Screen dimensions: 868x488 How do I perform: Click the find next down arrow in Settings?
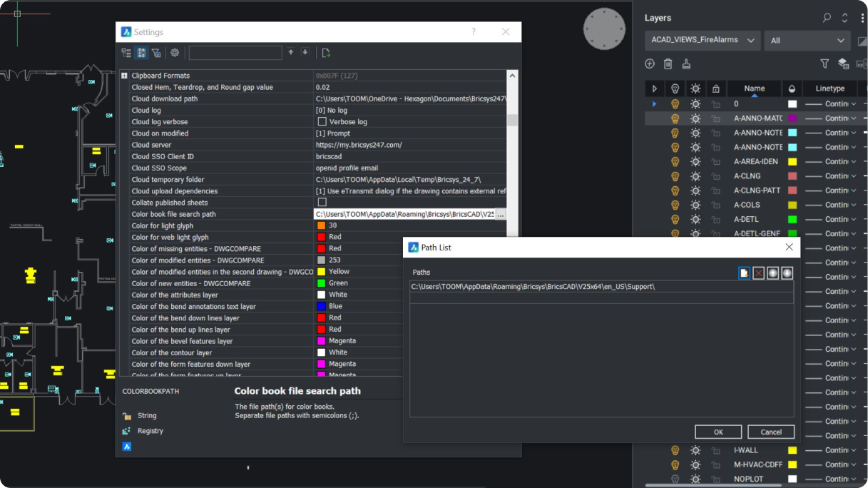click(x=305, y=52)
